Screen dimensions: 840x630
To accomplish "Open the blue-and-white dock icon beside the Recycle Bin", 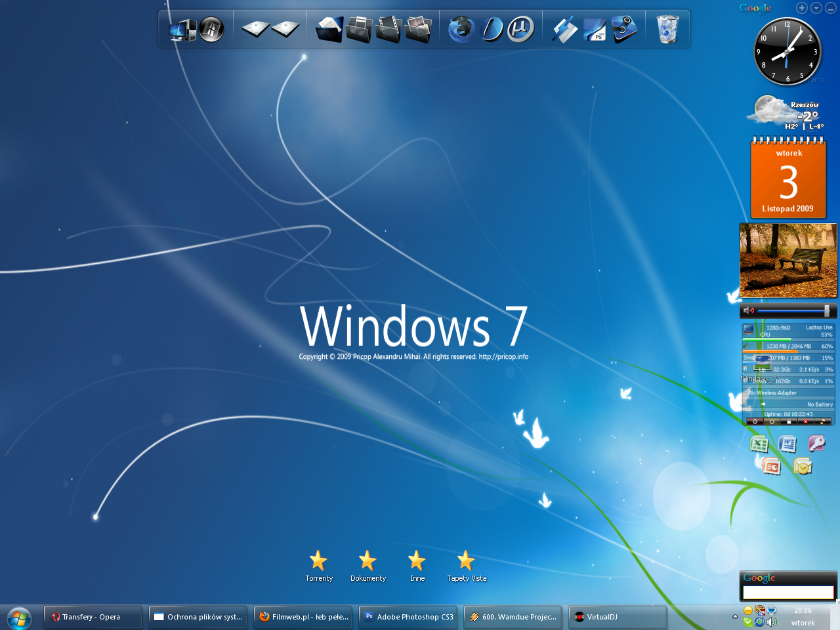I will coord(624,30).
